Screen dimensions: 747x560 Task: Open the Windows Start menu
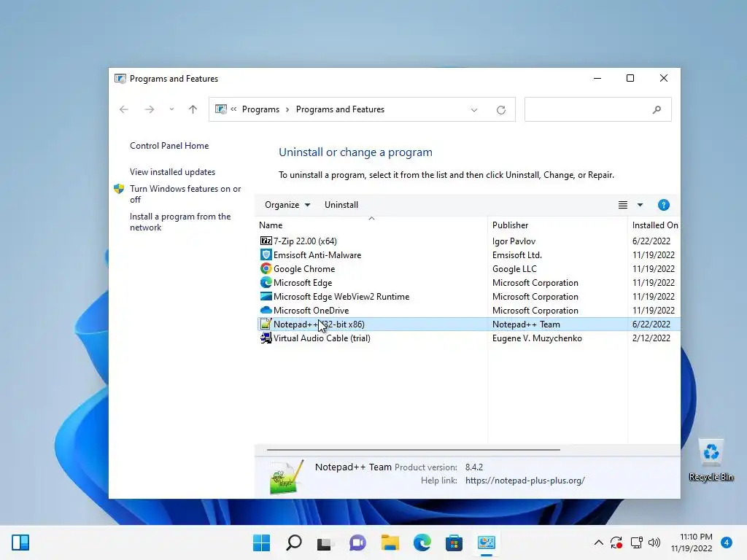click(261, 542)
